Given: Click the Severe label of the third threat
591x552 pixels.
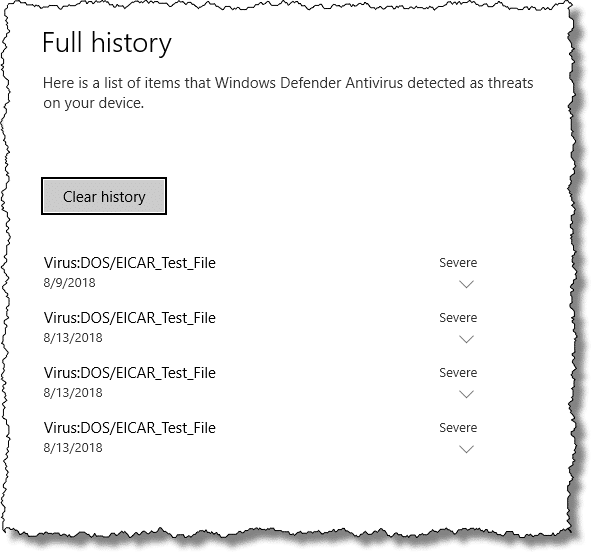Looking at the screenshot, I should point(458,373).
